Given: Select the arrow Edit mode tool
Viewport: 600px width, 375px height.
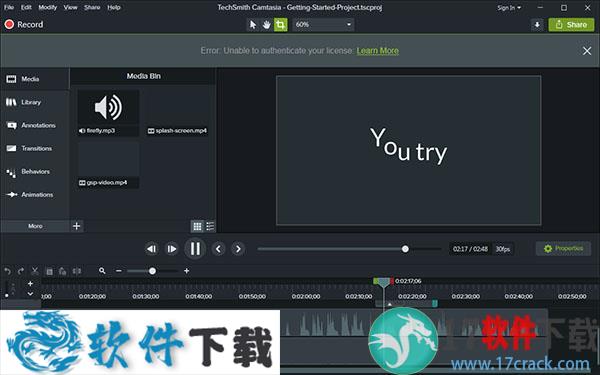Looking at the screenshot, I should [x=253, y=25].
